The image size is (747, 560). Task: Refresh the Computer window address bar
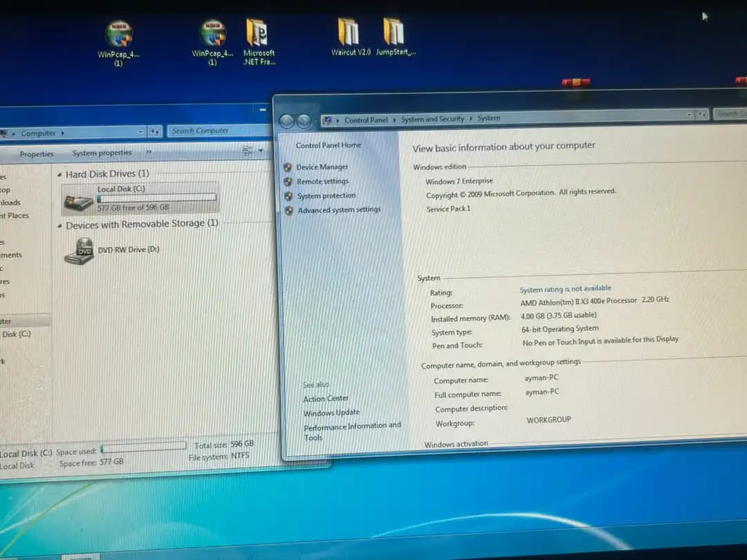click(x=155, y=131)
